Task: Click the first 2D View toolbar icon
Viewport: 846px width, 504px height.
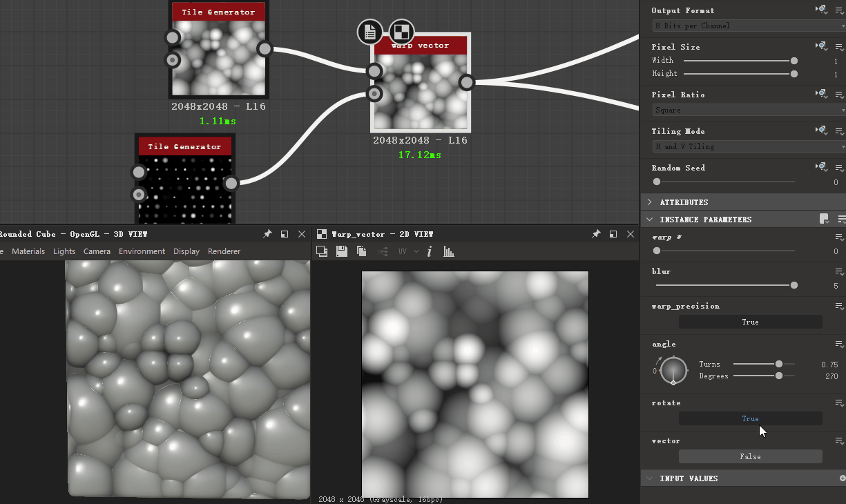Action: pos(322,252)
